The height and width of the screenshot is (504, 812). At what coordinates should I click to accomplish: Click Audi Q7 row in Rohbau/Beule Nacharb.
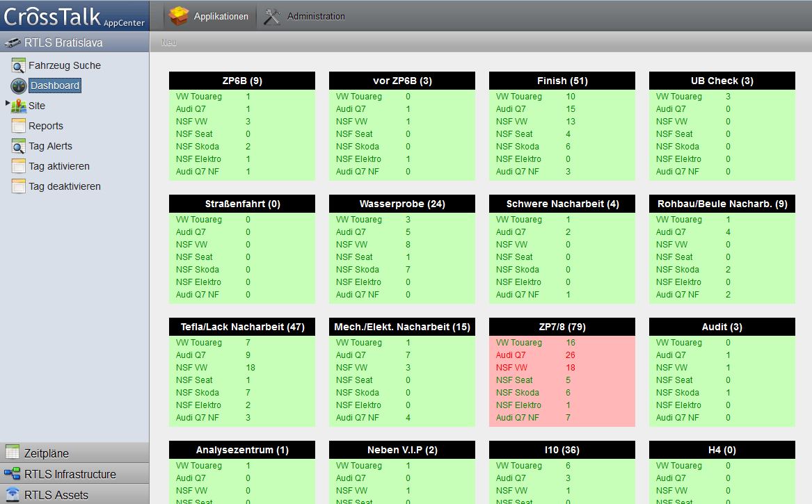pos(722,231)
